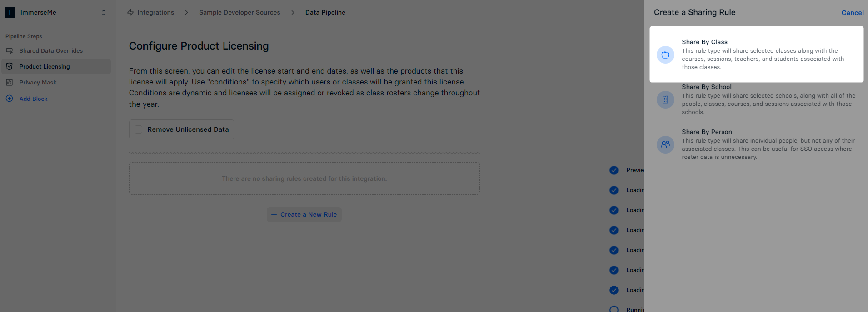Enable the Remove Unlicensed Data checkbox

139,129
